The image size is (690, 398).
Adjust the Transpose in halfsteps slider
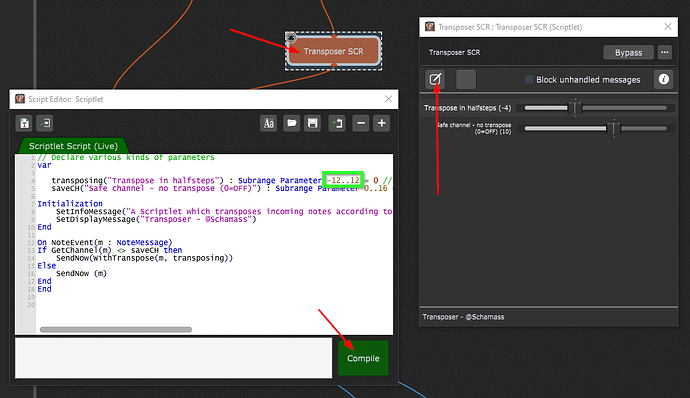595,108
